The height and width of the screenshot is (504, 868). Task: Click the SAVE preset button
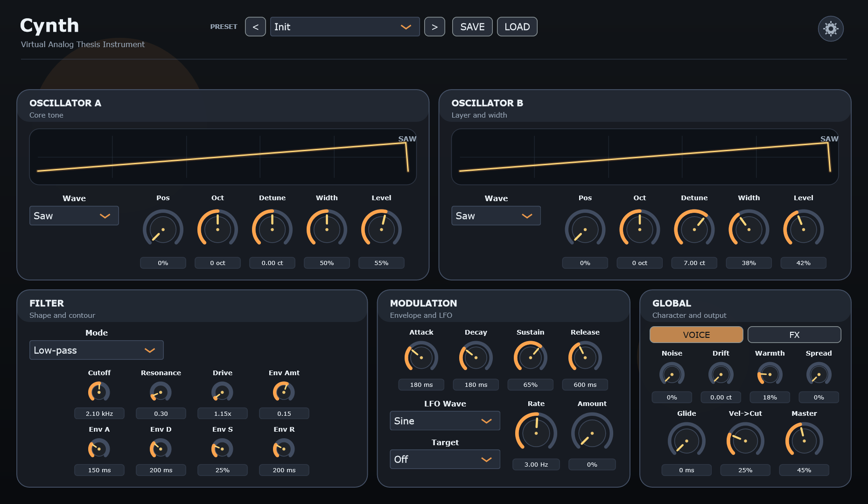click(472, 27)
